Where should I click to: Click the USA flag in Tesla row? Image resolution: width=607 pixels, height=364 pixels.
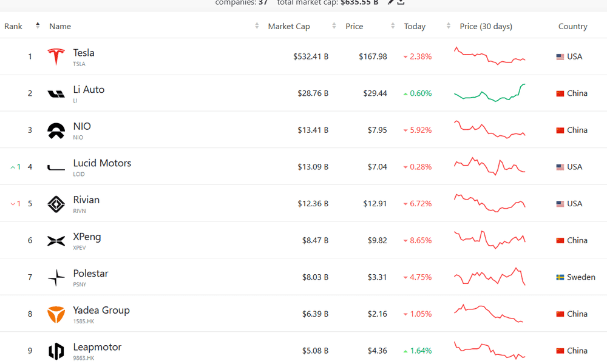click(x=560, y=57)
